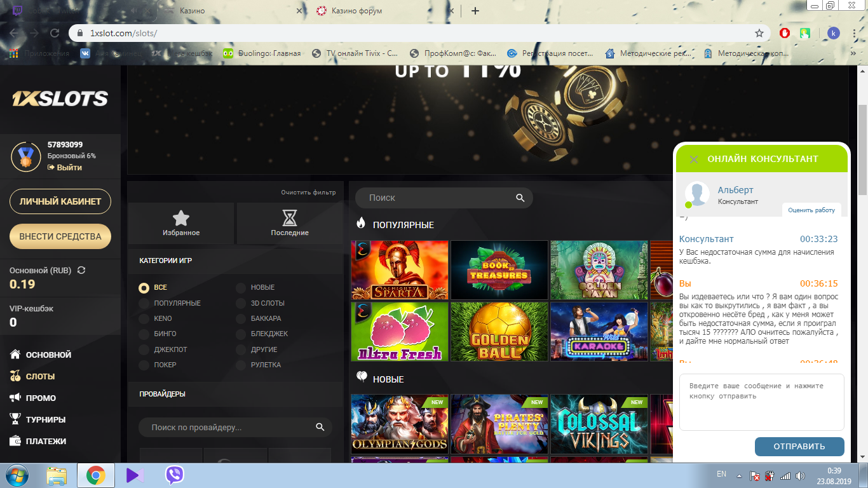Select the ПОПУЛЯРНЫЕ category radio button
This screenshot has height=488, width=868.
point(144,303)
